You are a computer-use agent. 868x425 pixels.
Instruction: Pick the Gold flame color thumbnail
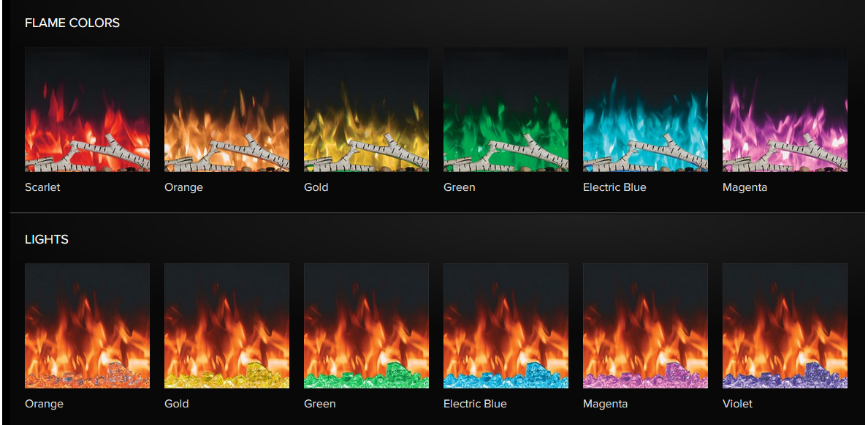point(366,109)
